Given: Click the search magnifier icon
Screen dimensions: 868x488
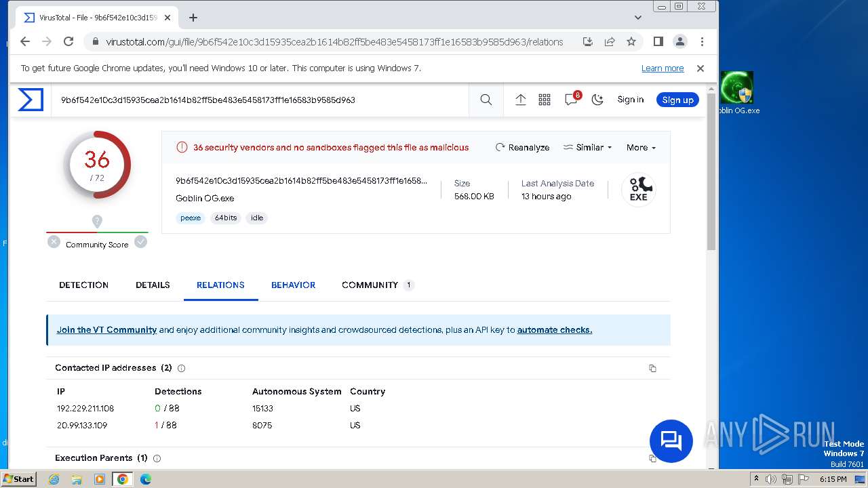Looking at the screenshot, I should coord(486,100).
